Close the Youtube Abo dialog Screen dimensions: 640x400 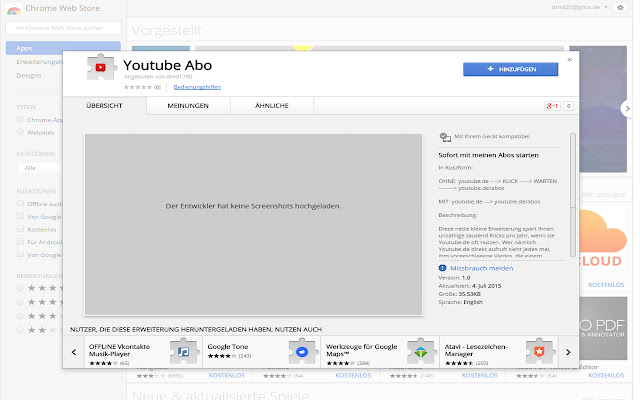pos(570,60)
